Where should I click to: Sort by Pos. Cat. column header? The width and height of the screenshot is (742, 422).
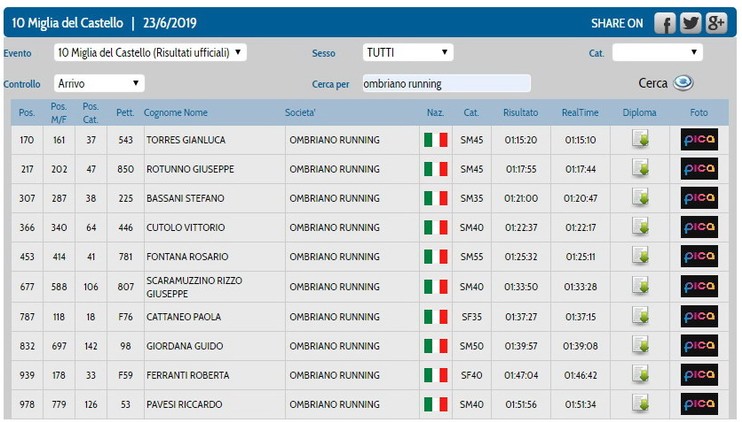pos(90,113)
